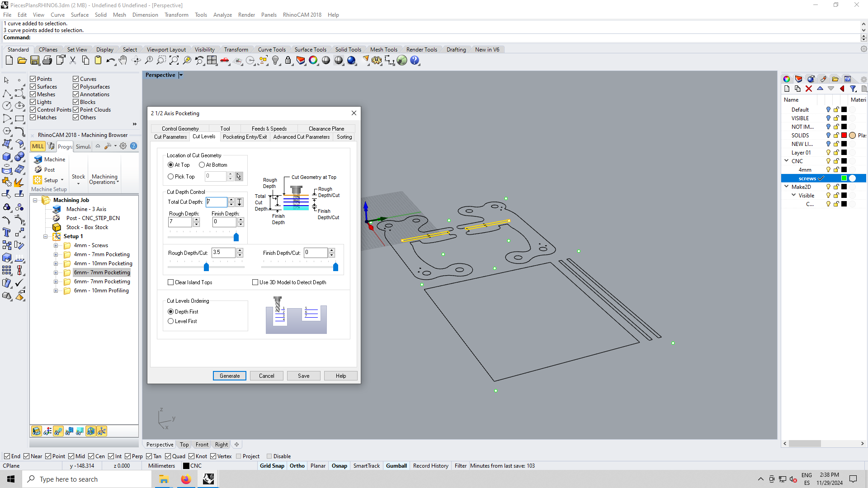868x488 pixels.
Task: Open the Machining Operations dropdown
Action: (x=104, y=179)
